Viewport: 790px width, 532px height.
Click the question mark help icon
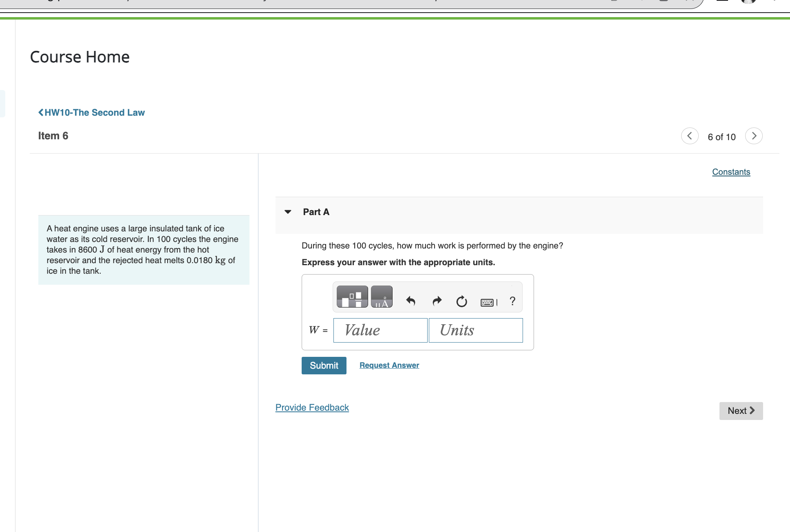[x=512, y=301]
